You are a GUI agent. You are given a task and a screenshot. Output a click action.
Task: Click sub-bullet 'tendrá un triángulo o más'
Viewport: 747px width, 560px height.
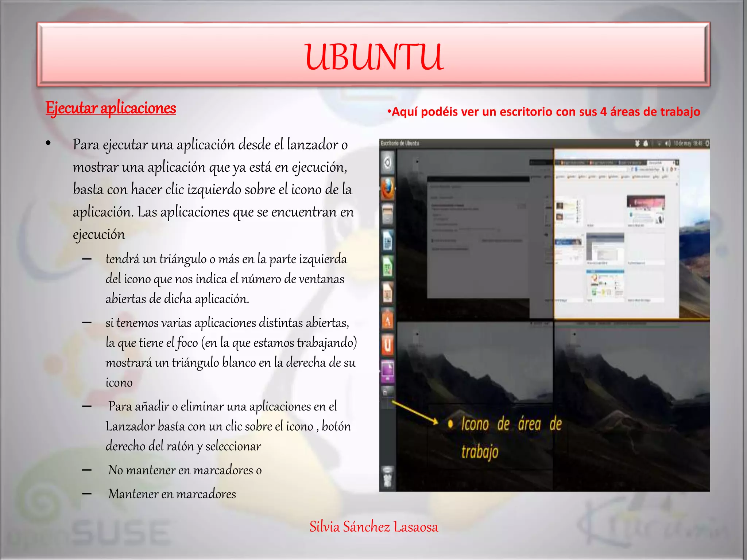point(226,279)
